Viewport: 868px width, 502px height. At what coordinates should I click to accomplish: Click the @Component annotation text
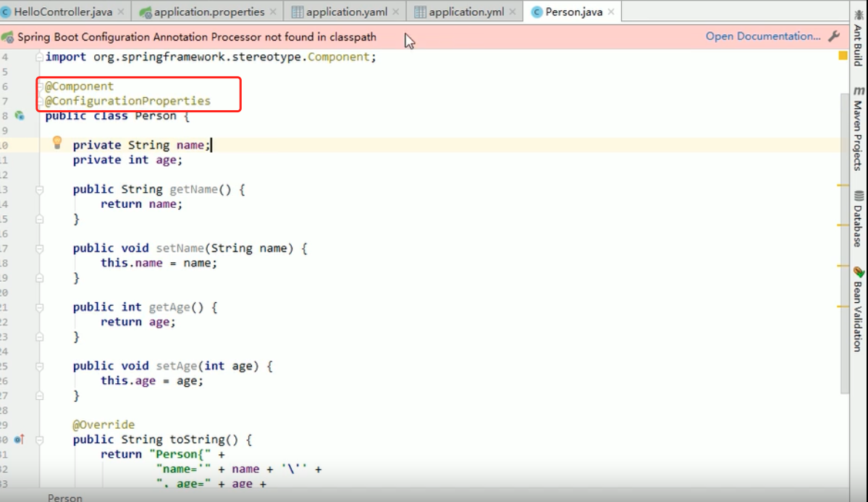(x=79, y=86)
